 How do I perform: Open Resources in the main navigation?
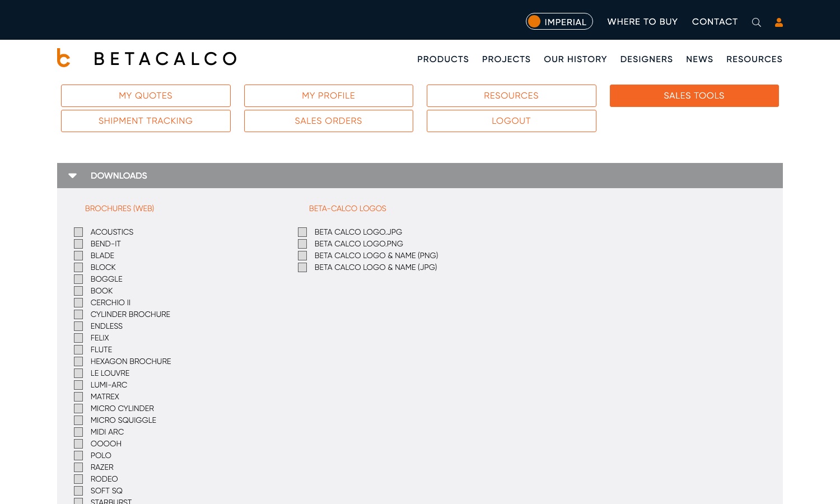coord(754,59)
